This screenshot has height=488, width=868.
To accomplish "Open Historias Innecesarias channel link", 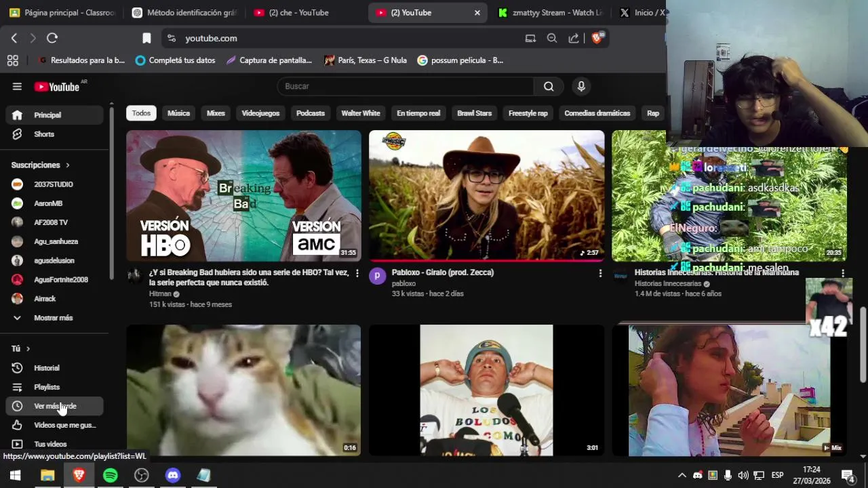I will pyautogui.click(x=668, y=284).
